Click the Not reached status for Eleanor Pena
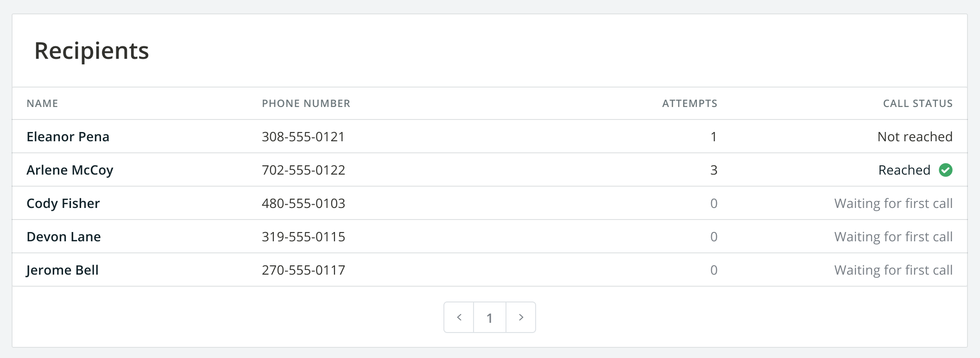The width and height of the screenshot is (980, 358). (915, 137)
